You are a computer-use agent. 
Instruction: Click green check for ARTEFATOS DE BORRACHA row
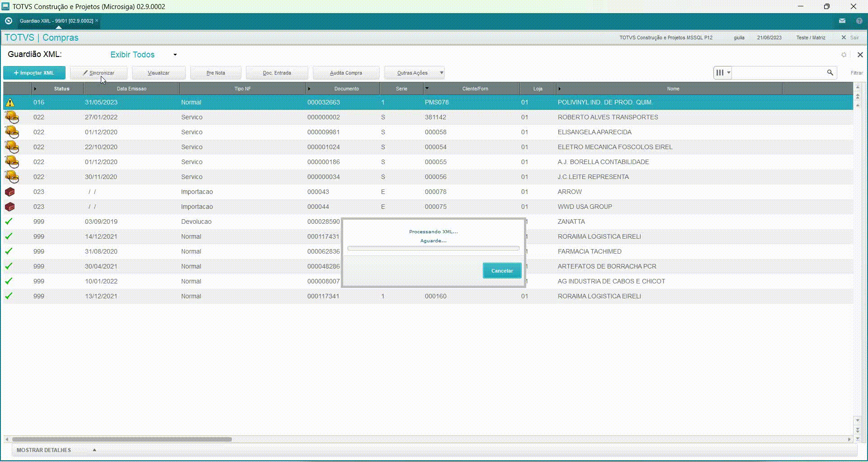pyautogui.click(x=9, y=266)
